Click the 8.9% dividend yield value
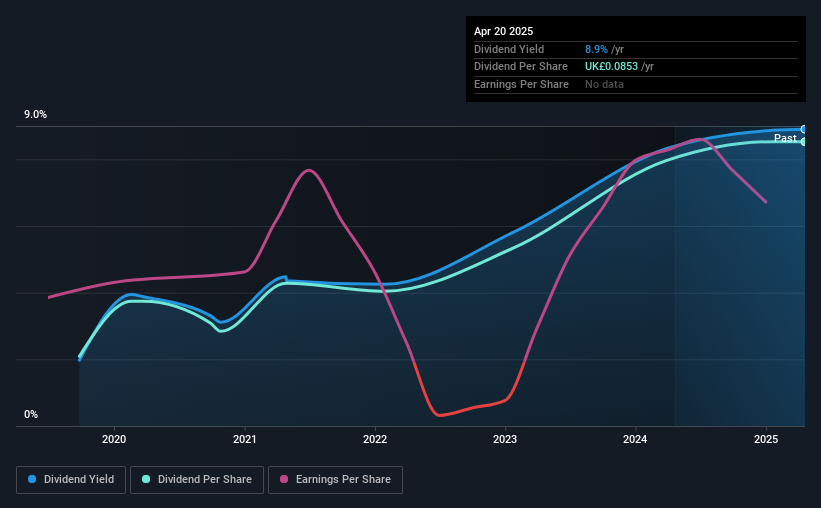The image size is (821, 508). [596, 49]
